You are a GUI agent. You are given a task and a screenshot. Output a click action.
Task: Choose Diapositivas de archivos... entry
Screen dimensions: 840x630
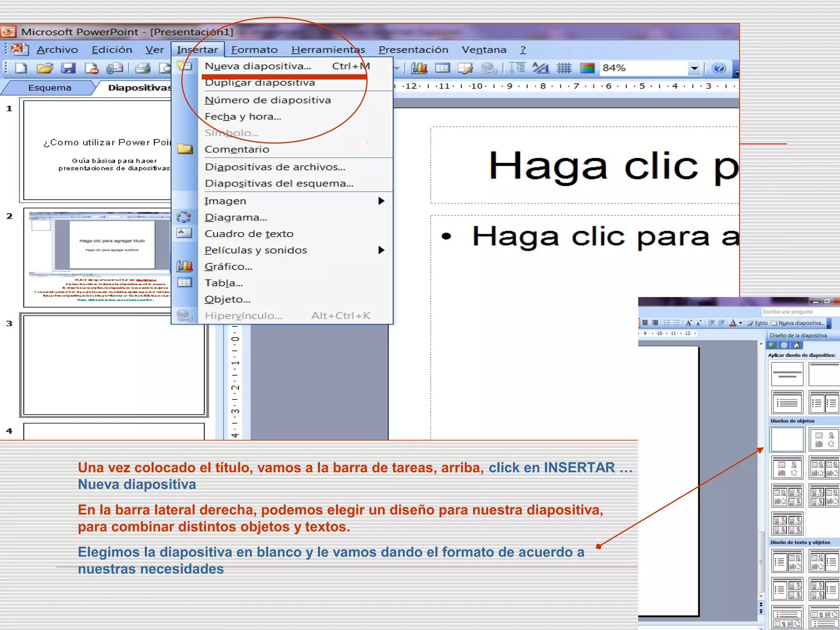coord(283,167)
